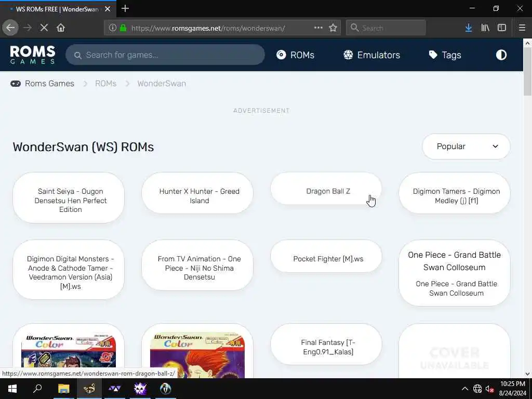Screen dimensions: 532x399
Task: Open the purple monster face taskbar app
Action: (140, 389)
